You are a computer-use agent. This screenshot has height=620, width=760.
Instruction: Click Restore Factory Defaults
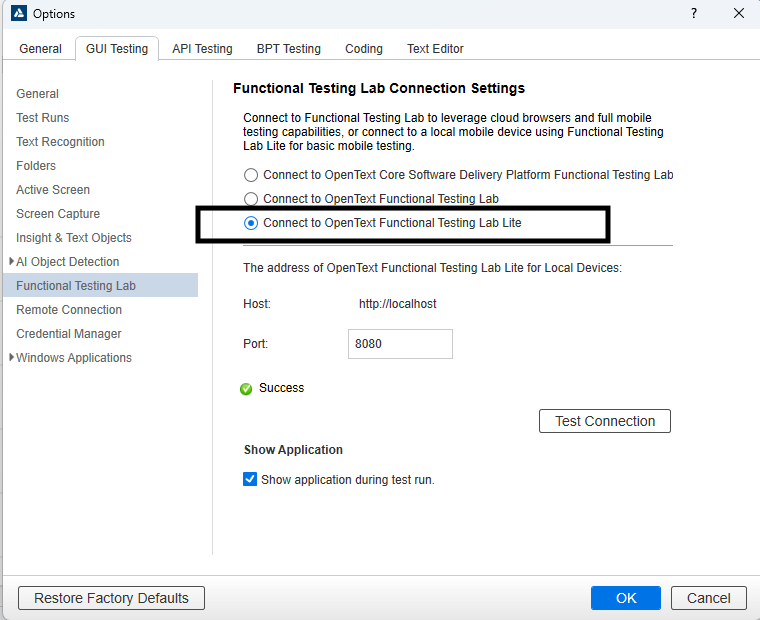click(x=111, y=598)
